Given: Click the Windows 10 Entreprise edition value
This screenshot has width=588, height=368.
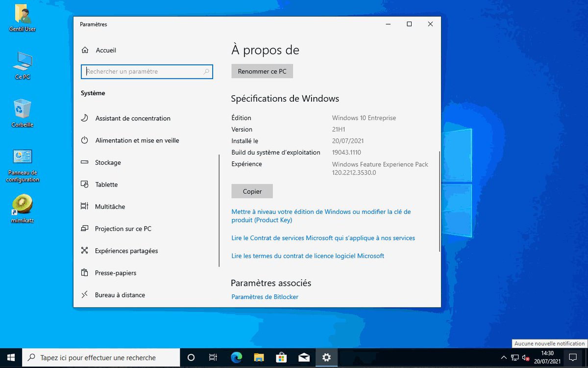Looking at the screenshot, I should point(364,118).
